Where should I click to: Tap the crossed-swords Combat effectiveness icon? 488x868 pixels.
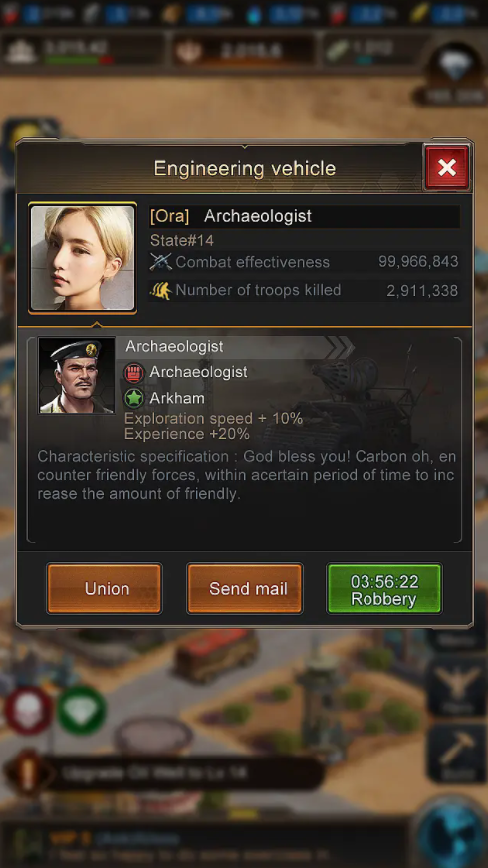161,261
